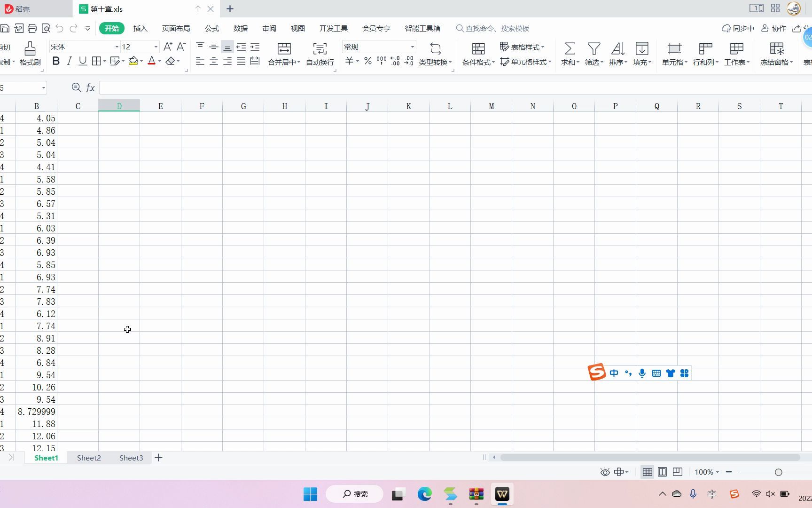The height and width of the screenshot is (508, 812).
Task: Toggle bold formatting
Action: 56,61
